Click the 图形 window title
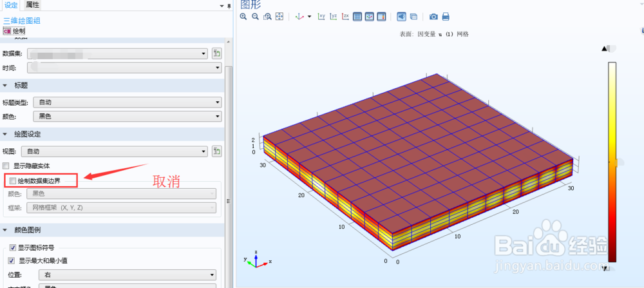 [x=251, y=5]
